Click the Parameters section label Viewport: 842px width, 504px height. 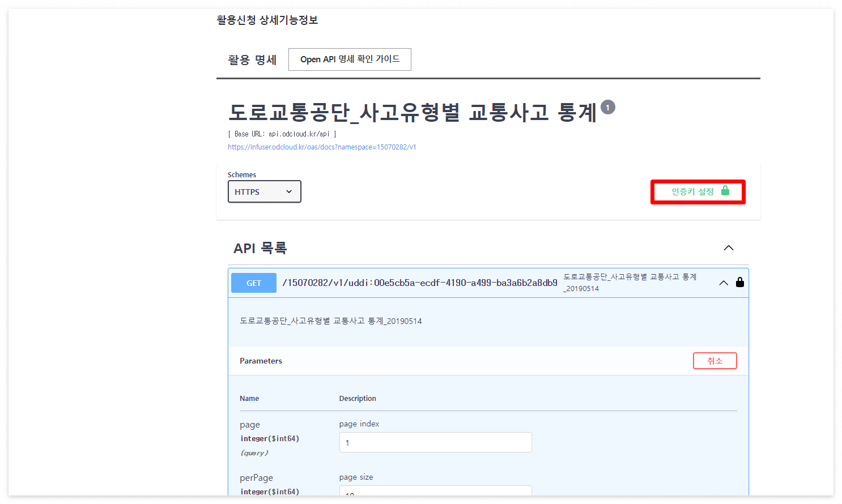tap(261, 361)
